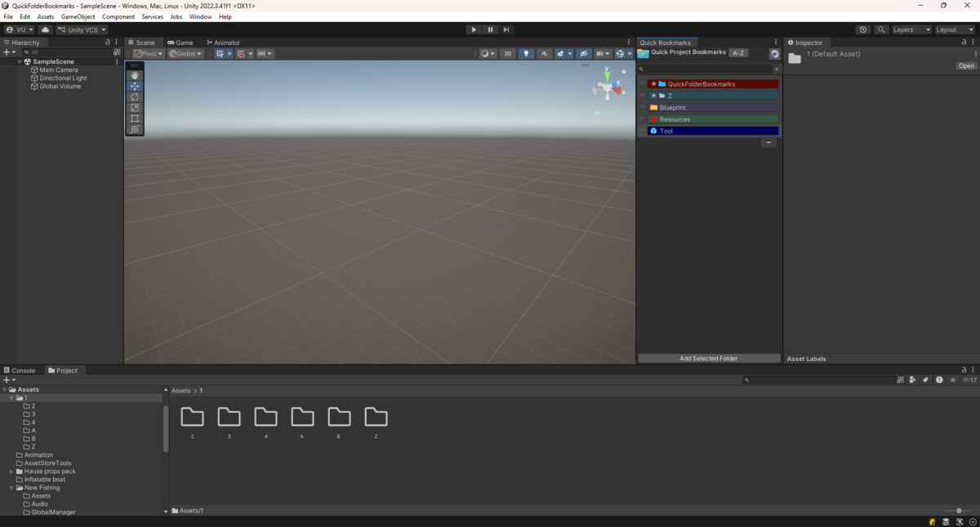Click the favorites star icon in Project toolbar
Screen dimensions: 980x527
[952, 380]
